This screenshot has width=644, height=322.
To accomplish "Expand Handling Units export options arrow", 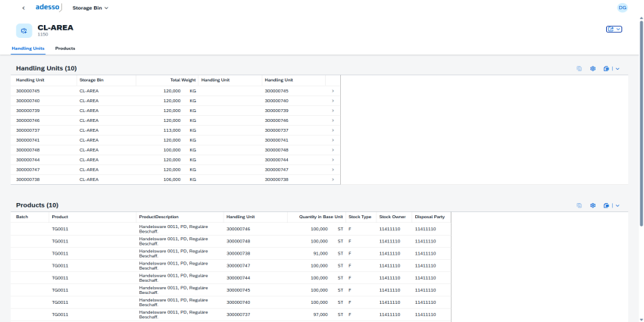I will tap(618, 68).
